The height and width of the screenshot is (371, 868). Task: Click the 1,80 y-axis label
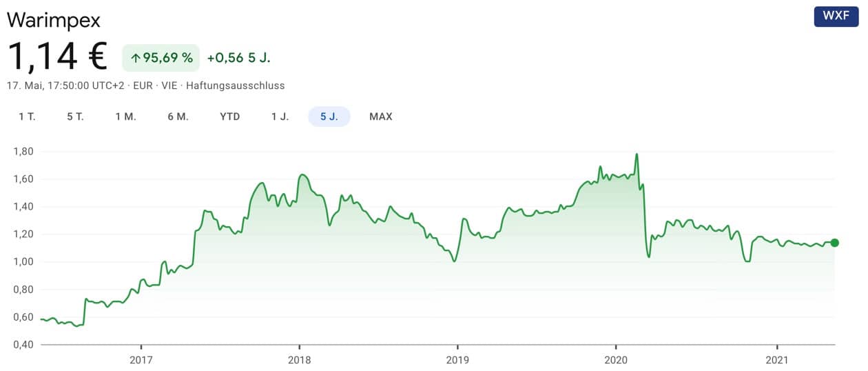tap(23, 152)
